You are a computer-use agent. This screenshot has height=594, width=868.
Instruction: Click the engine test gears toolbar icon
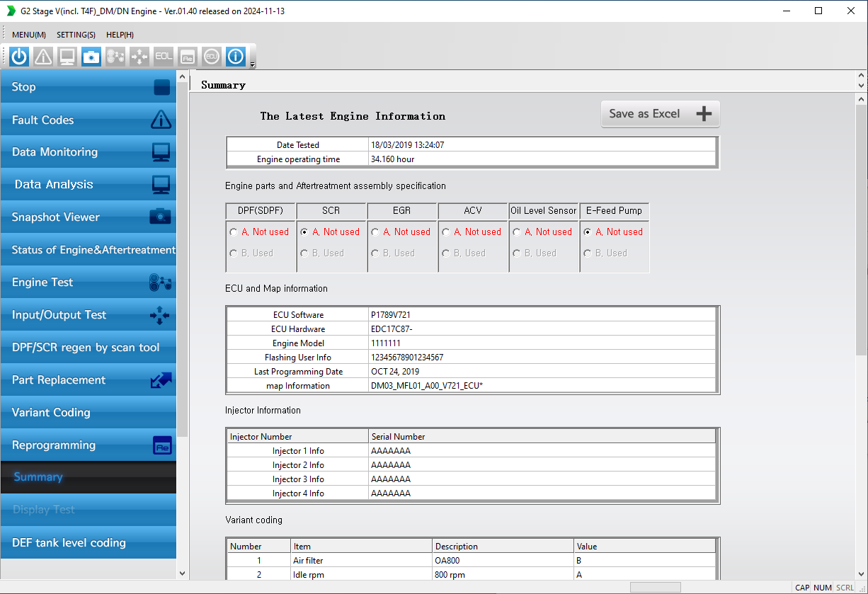[115, 57]
